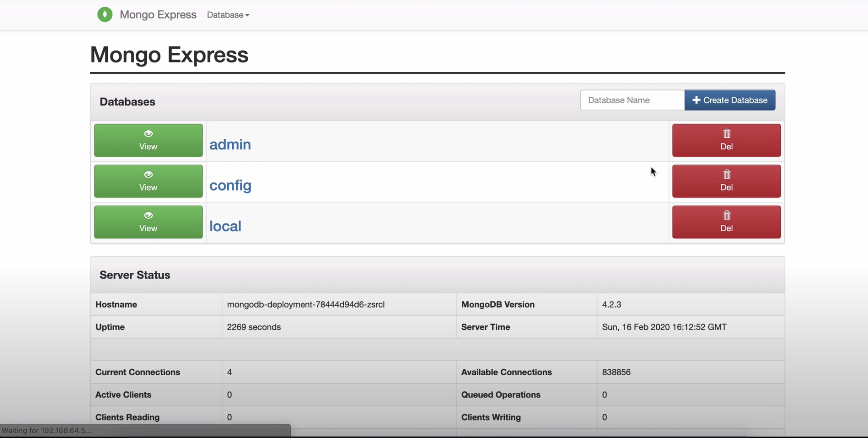This screenshot has height=438, width=868.
Task: Click the trash icon for the config database
Action: (x=727, y=175)
